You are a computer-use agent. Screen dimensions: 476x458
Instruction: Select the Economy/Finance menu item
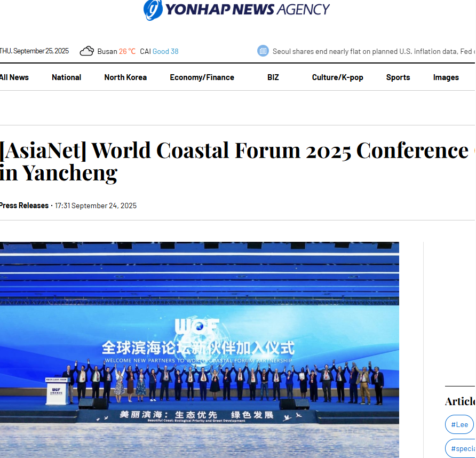point(202,77)
